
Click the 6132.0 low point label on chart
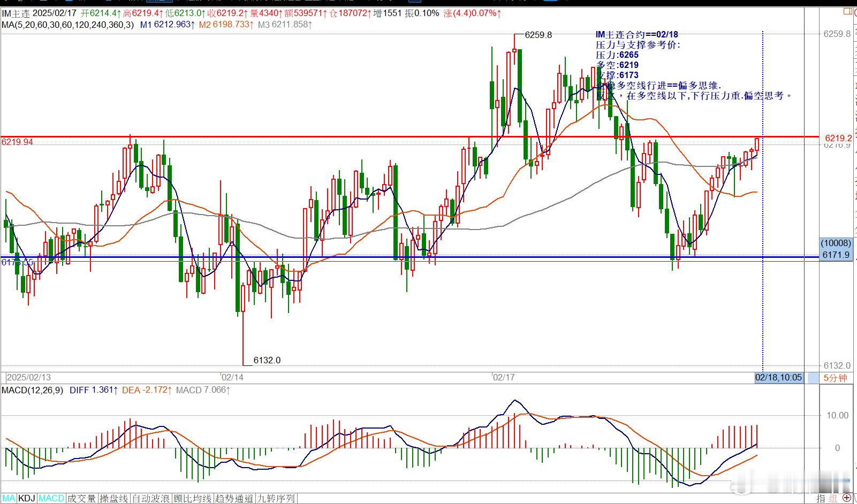[267, 360]
